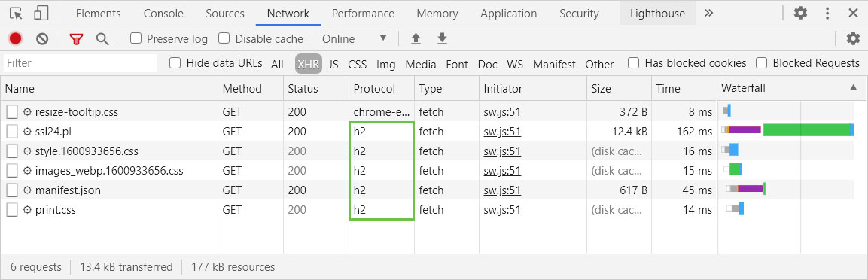Import HAR file with upload arrow
The height and width of the screenshot is (280, 868).
(x=416, y=38)
